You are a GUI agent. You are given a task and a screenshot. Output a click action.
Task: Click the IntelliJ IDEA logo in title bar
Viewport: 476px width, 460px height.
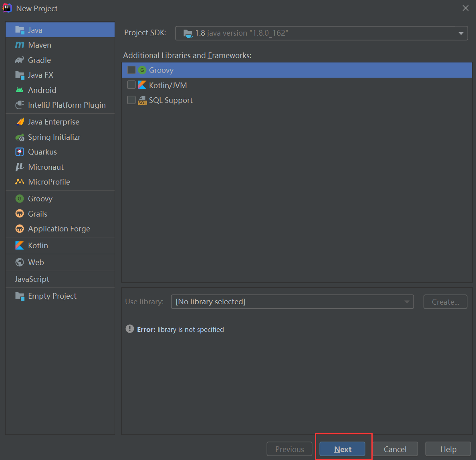tap(7, 8)
